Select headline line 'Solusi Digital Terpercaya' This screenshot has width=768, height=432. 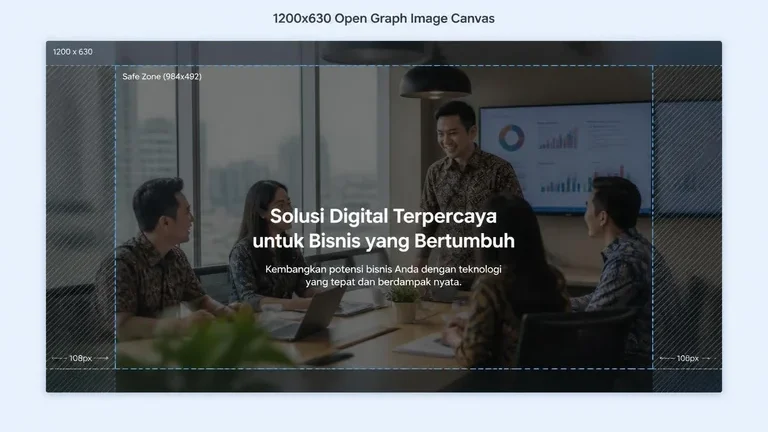pyautogui.click(x=384, y=216)
